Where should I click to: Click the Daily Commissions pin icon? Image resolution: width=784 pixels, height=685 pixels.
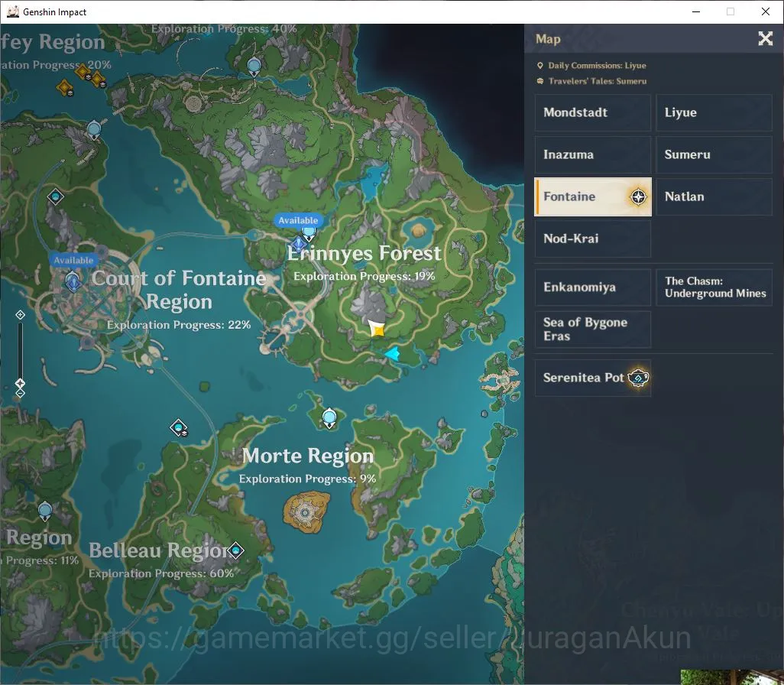(540, 66)
